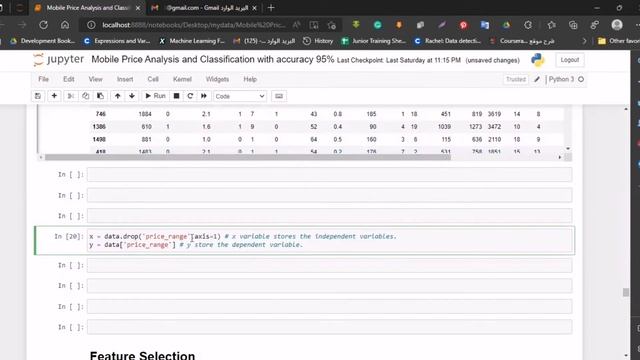The image size is (640, 360).
Task: Open Other favorites folder
Action: click(619, 41)
